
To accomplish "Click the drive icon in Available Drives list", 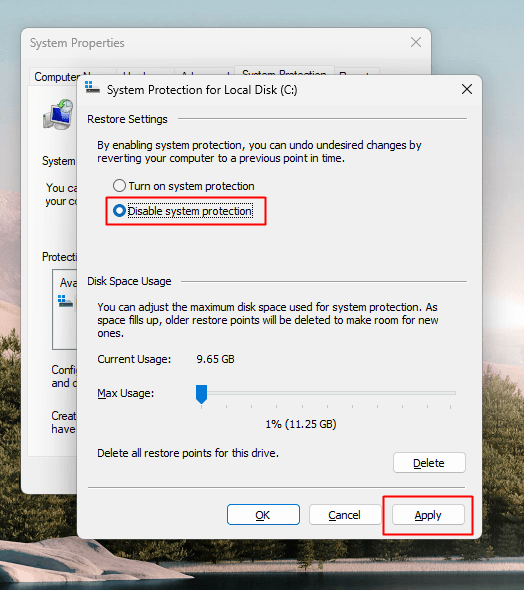I will point(65,301).
